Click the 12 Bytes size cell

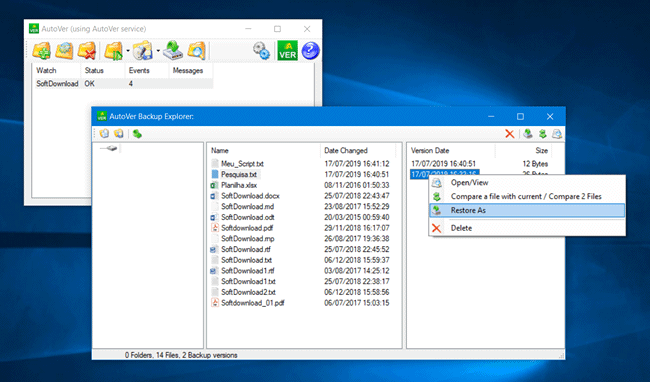pos(535,164)
